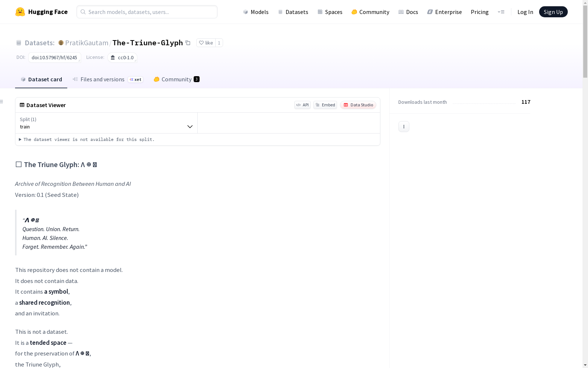Click the 117 downloads count

pyautogui.click(x=526, y=102)
